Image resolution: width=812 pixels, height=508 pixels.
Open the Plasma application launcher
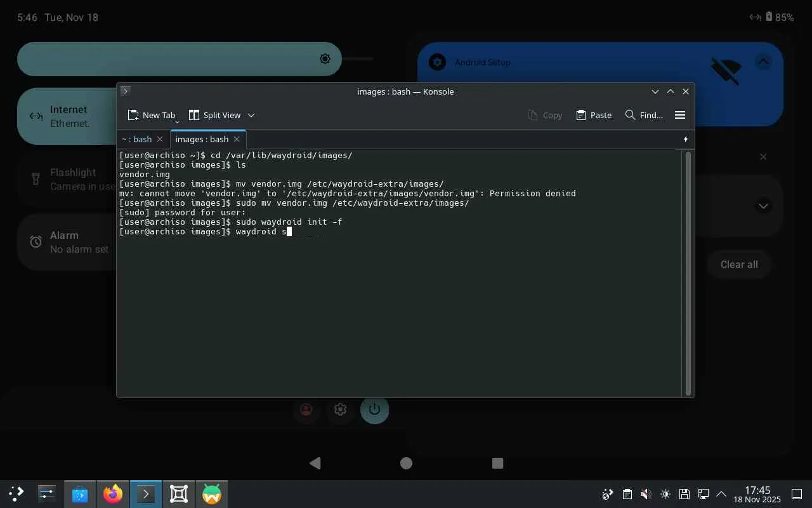pos(16,493)
